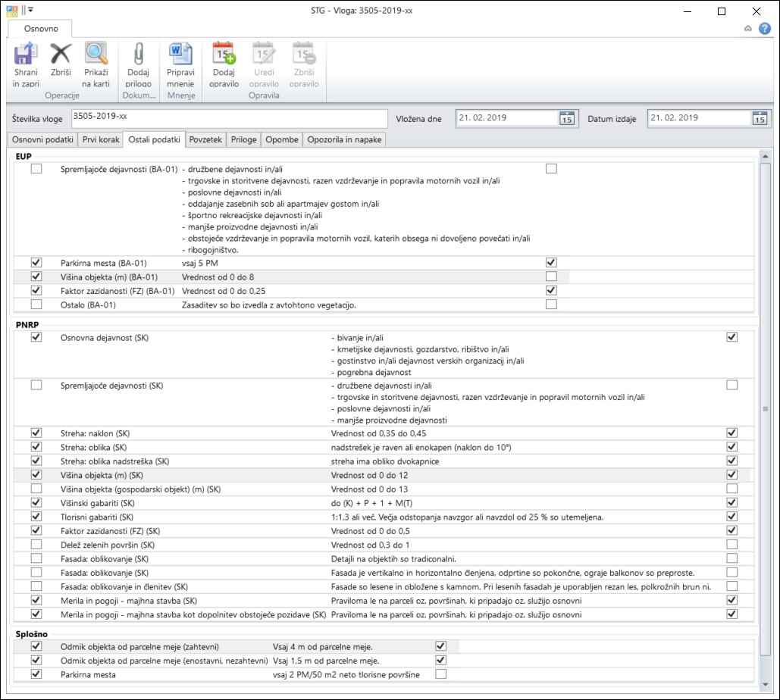The height and width of the screenshot is (700, 780).
Task: Check left checkbox for Ostalo (BA-01)
Action: click(x=36, y=305)
